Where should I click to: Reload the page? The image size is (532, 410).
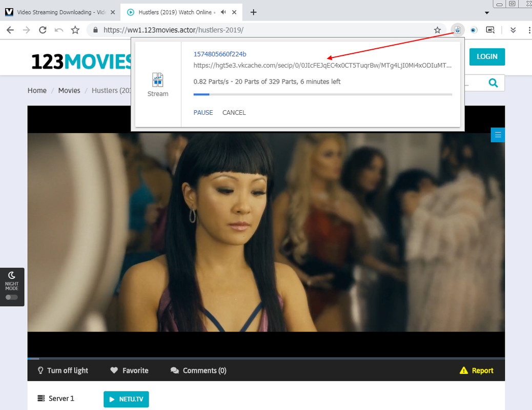[x=43, y=30]
